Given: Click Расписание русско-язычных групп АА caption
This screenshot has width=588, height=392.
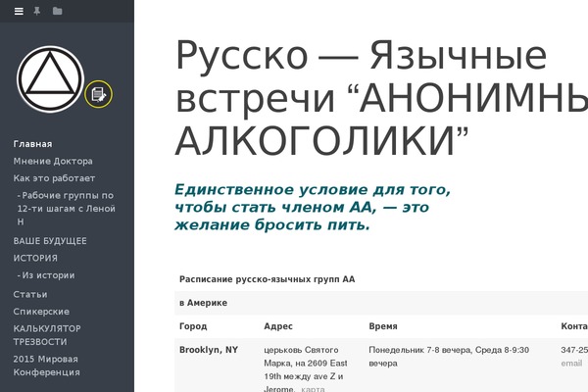Looking at the screenshot, I should coord(267,279).
